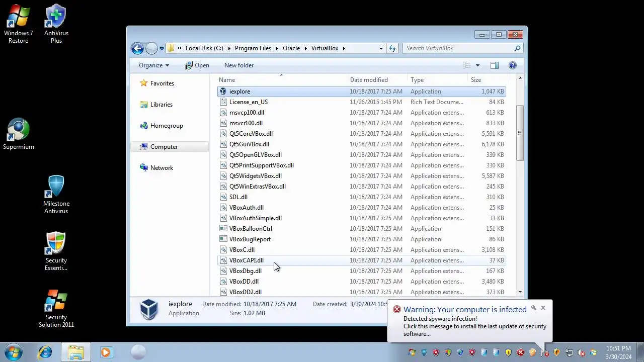Click the Open toolbar button
The width and height of the screenshot is (644, 362).
pyautogui.click(x=197, y=65)
